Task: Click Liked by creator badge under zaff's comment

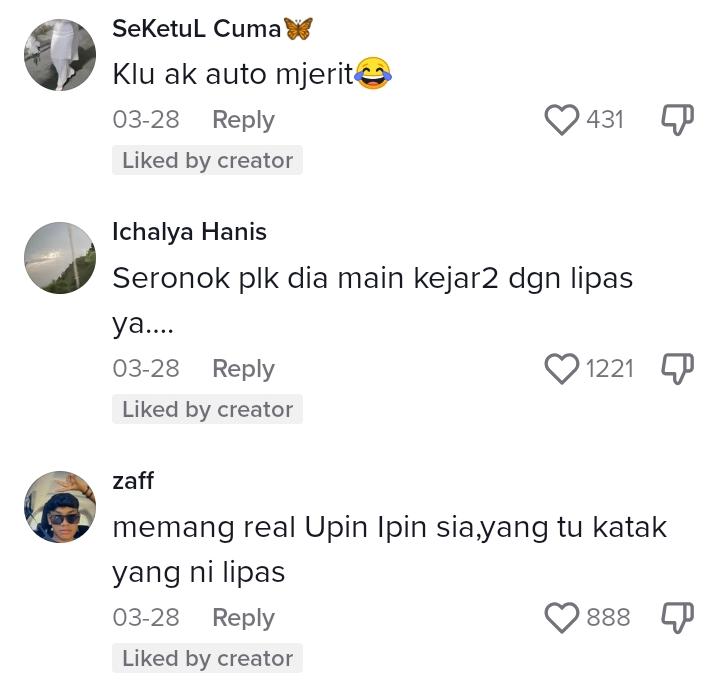Action: pyautogui.click(x=207, y=658)
